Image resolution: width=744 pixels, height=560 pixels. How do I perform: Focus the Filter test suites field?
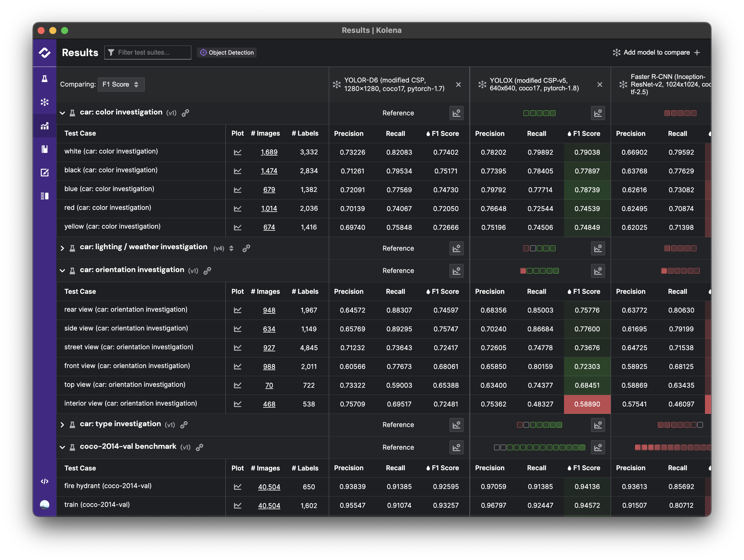148,53
